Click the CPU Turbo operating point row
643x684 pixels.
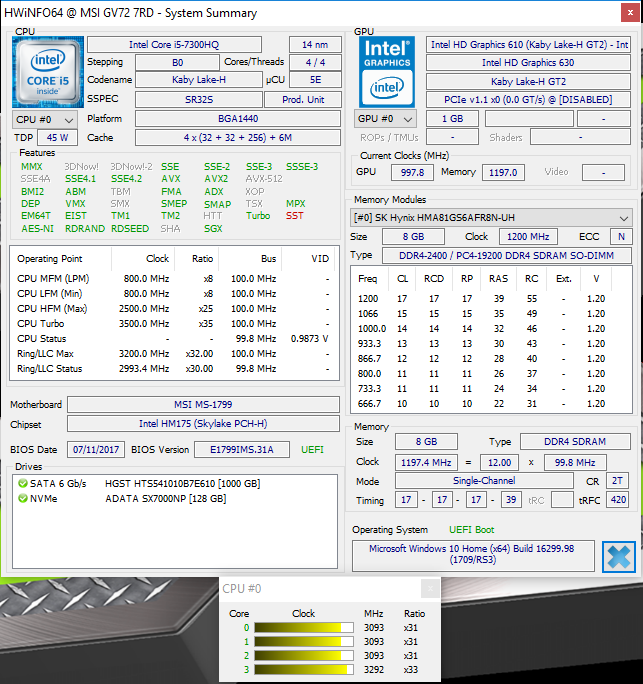pyautogui.click(x=174, y=324)
